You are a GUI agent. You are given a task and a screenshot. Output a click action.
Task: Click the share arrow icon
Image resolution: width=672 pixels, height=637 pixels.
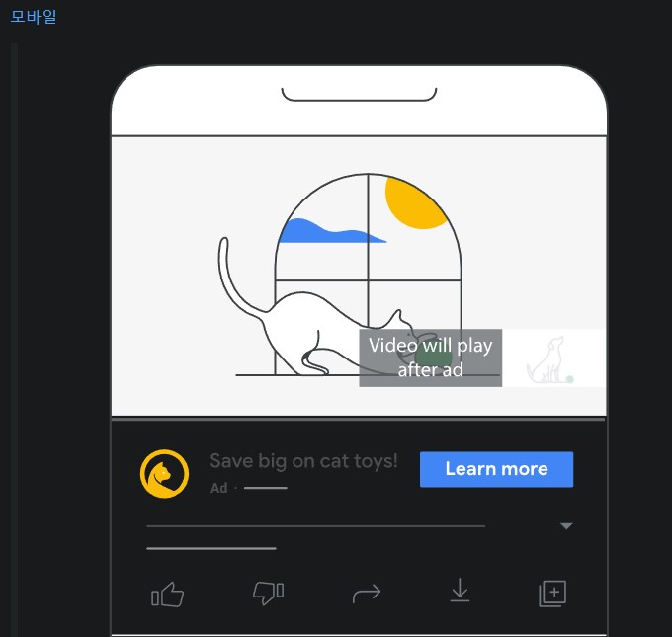click(x=367, y=594)
